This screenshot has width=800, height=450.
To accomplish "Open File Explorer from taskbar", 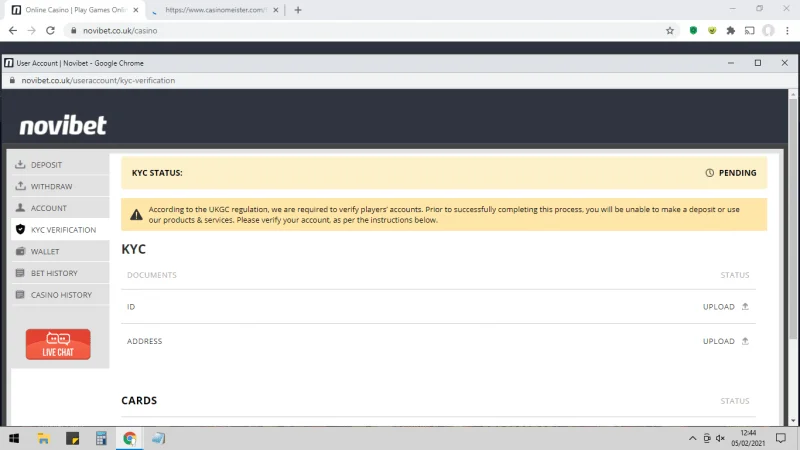I will point(43,438).
